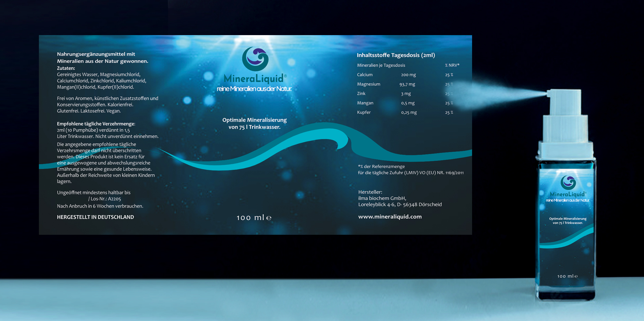This screenshot has height=321, width=644.
Task: Click the '3 mg' zinc value
Action: point(406,94)
